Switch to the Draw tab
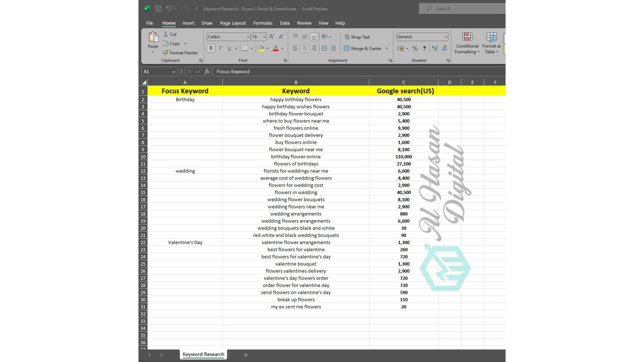The image size is (644, 362). [x=207, y=23]
